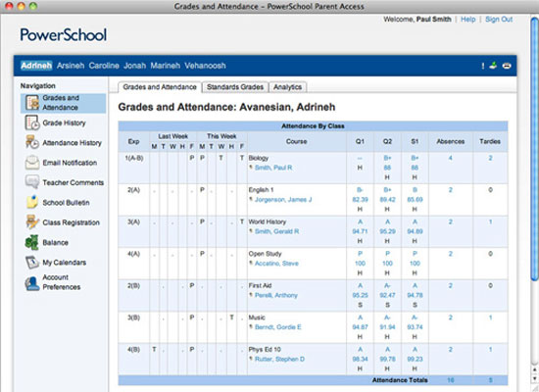This screenshot has width=539, height=392.
Task: Click the printer icon in blue bar
Action: point(507,66)
